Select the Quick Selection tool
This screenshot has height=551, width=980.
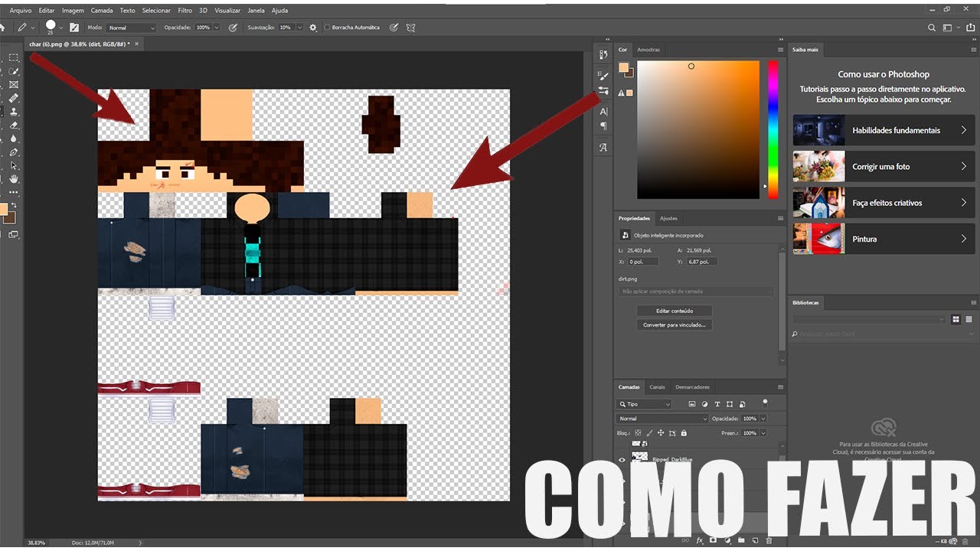pos(14,71)
